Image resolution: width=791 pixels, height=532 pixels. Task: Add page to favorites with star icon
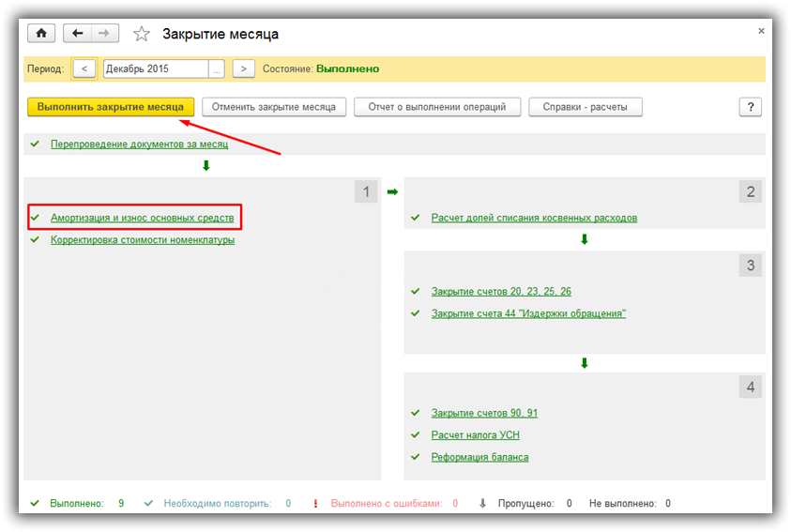pos(142,35)
